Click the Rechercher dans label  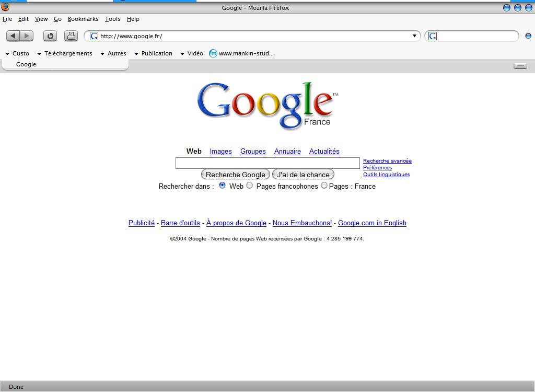(x=187, y=187)
